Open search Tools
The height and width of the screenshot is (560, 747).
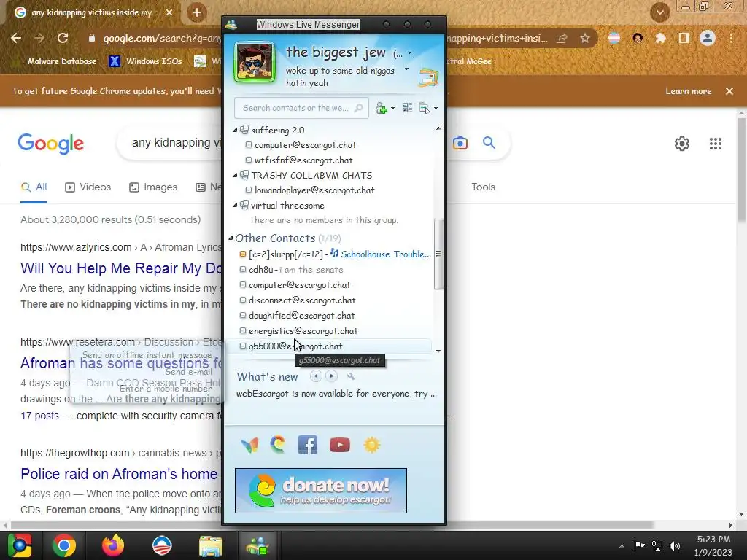[483, 187]
